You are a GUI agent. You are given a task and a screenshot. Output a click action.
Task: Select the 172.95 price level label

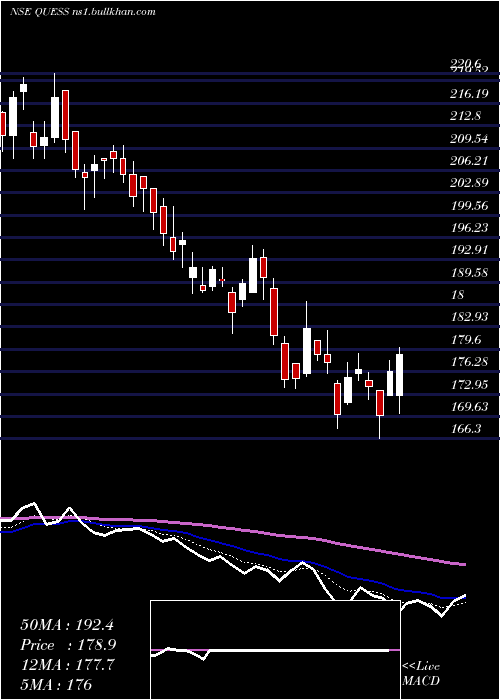point(469,384)
